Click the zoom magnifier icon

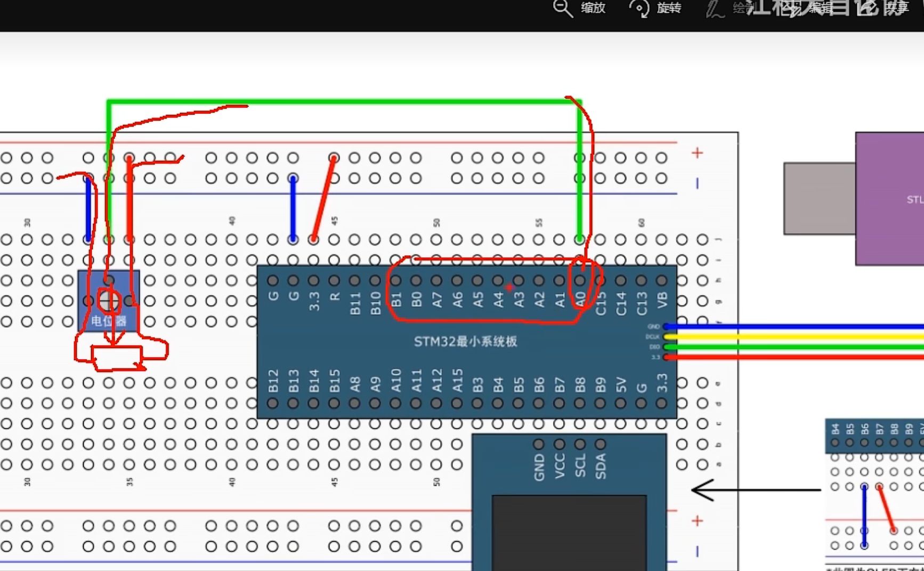[x=563, y=9]
